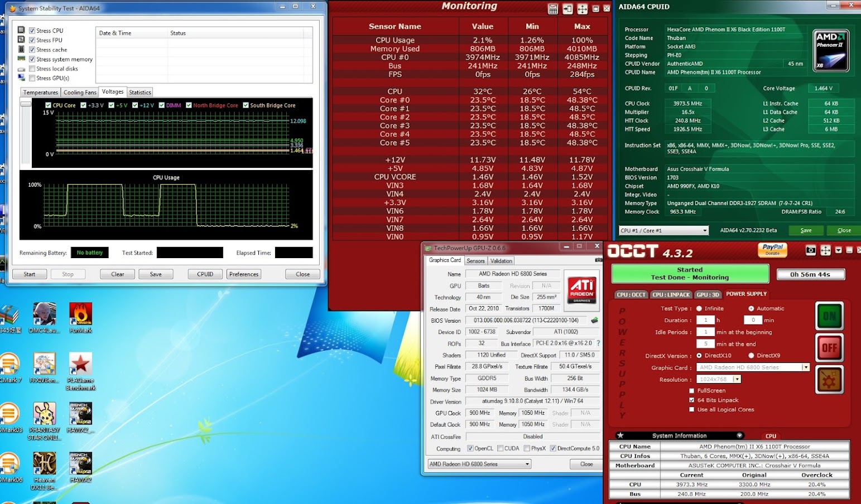The image size is (861, 504).
Task: Enable Use all Logical Cores checkbox
Action: point(692,410)
